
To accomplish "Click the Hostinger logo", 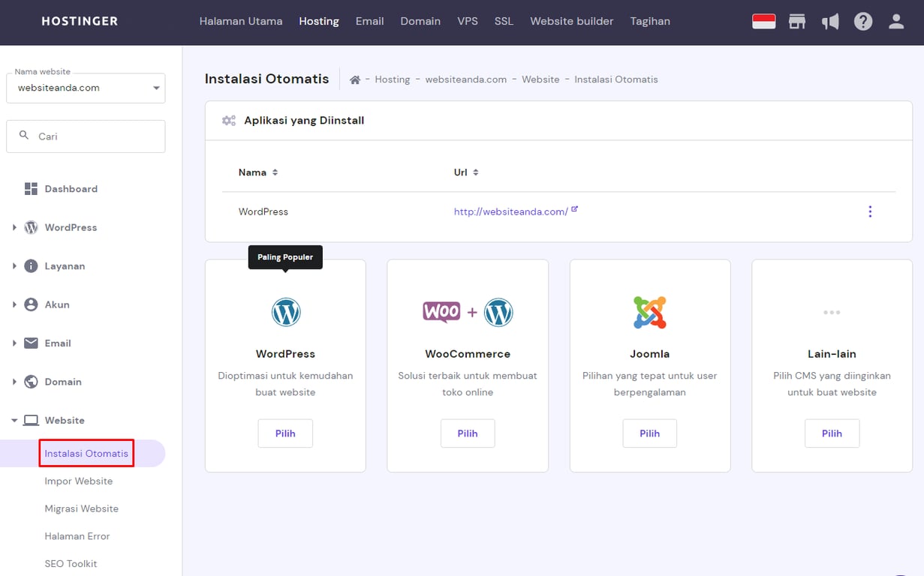I will 79,21.
